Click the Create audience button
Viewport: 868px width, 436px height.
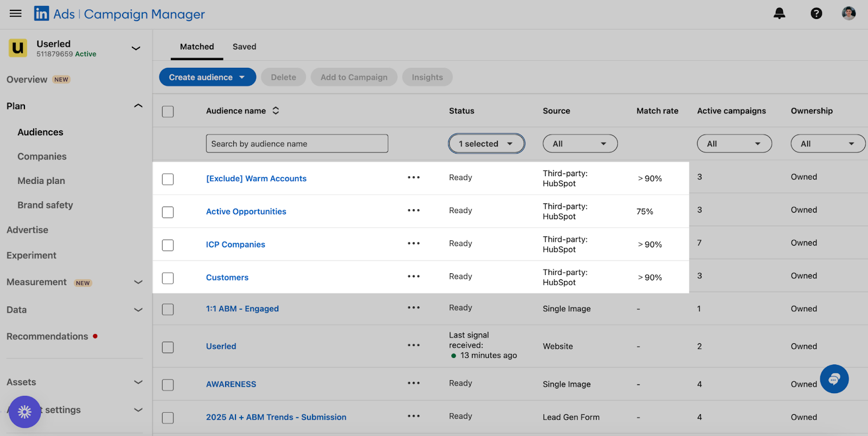[207, 77]
